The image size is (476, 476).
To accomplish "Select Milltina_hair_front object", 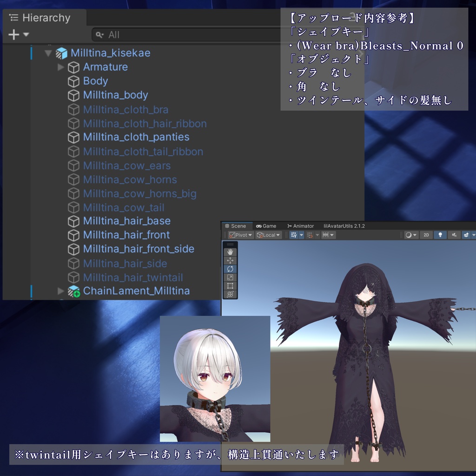I will pos(126,235).
